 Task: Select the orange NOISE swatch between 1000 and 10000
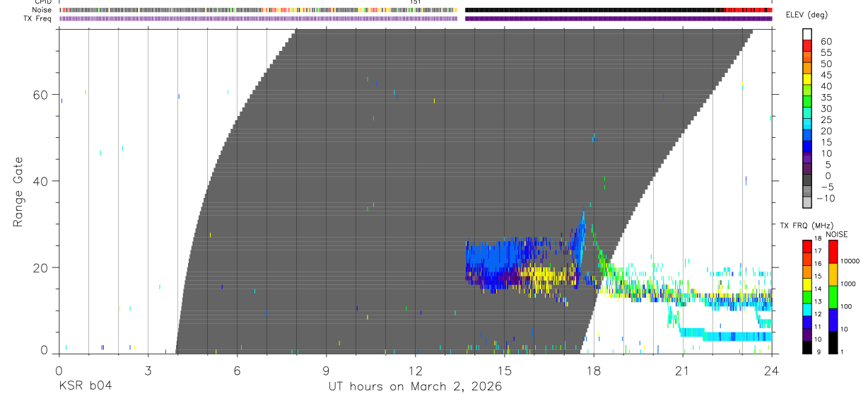[x=833, y=274]
